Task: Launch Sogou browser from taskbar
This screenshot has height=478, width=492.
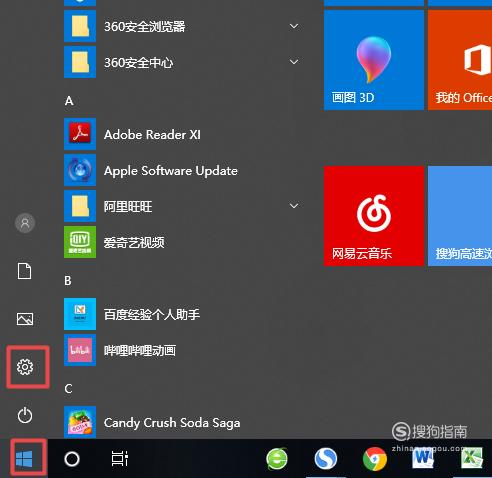Action: tap(326, 459)
